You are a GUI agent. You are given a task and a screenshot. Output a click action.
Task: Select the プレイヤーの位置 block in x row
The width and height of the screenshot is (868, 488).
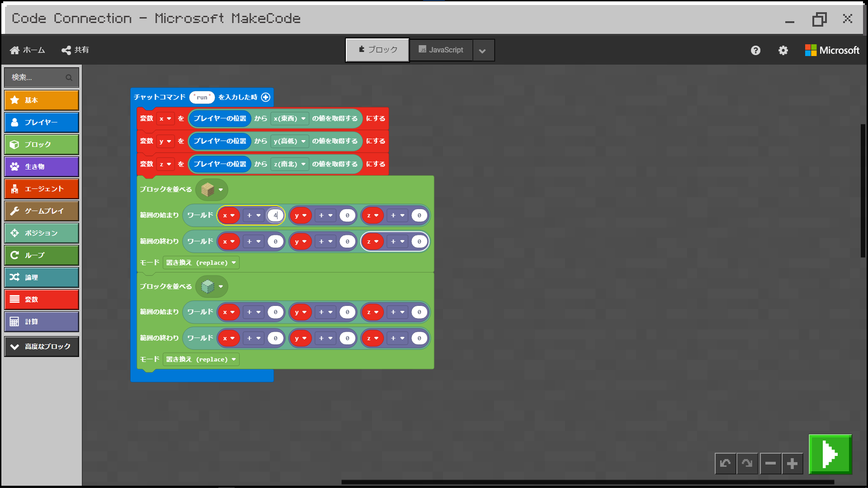pos(220,119)
